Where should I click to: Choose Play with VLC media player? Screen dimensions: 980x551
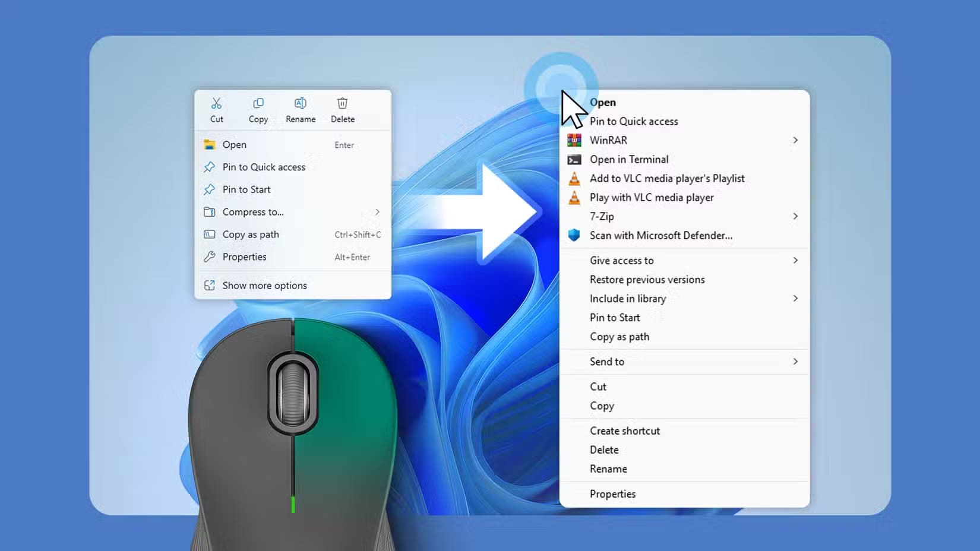point(652,197)
